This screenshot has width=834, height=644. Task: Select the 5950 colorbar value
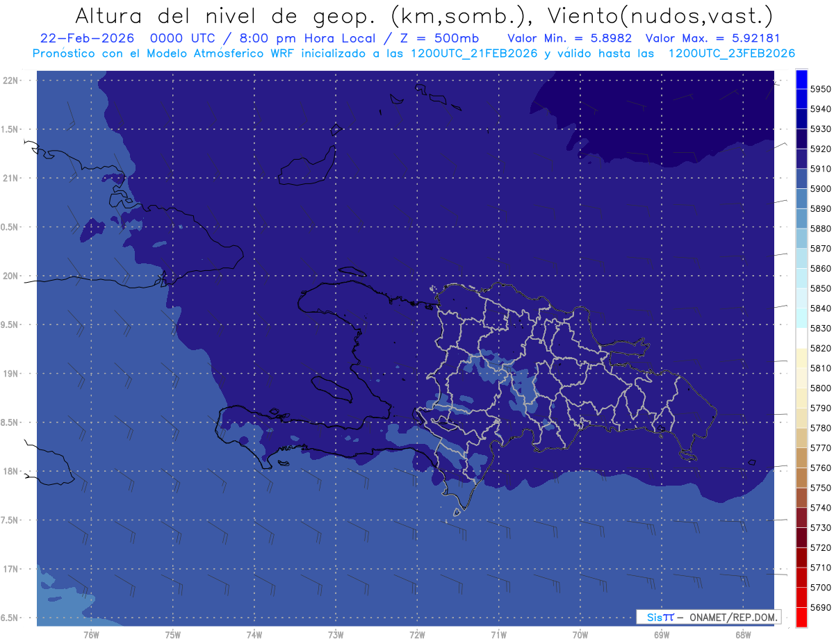pos(821,89)
